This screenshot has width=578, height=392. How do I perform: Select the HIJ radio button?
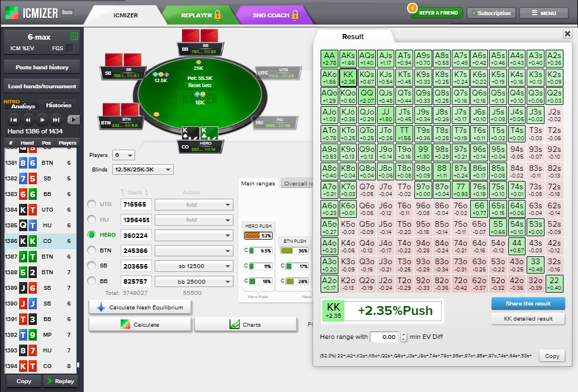(92, 219)
